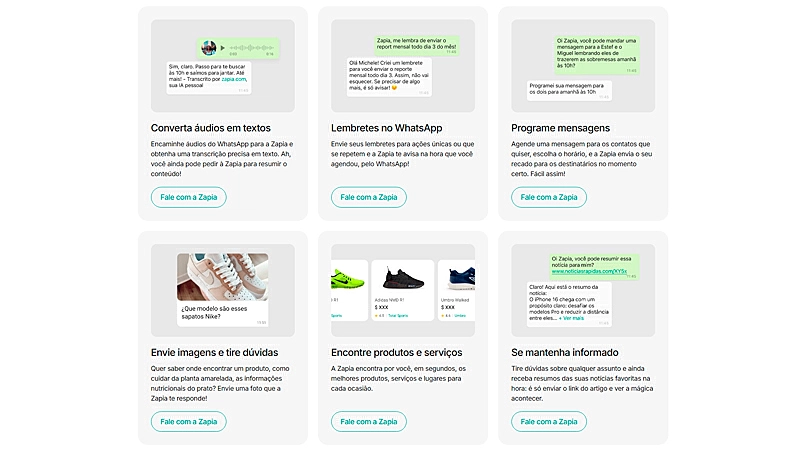Open the zapia.com link in transcript
The width and height of the screenshot is (800, 450).
(234, 79)
